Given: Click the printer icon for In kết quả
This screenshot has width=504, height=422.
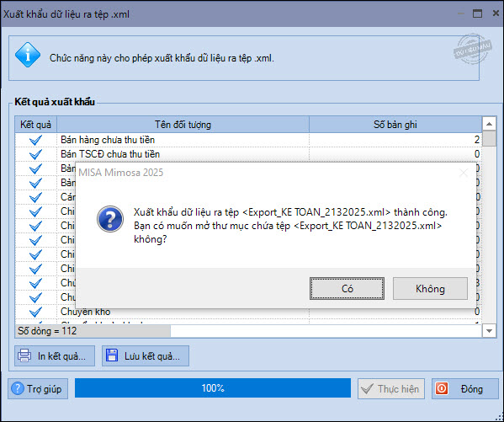Looking at the screenshot, I should 24,355.
